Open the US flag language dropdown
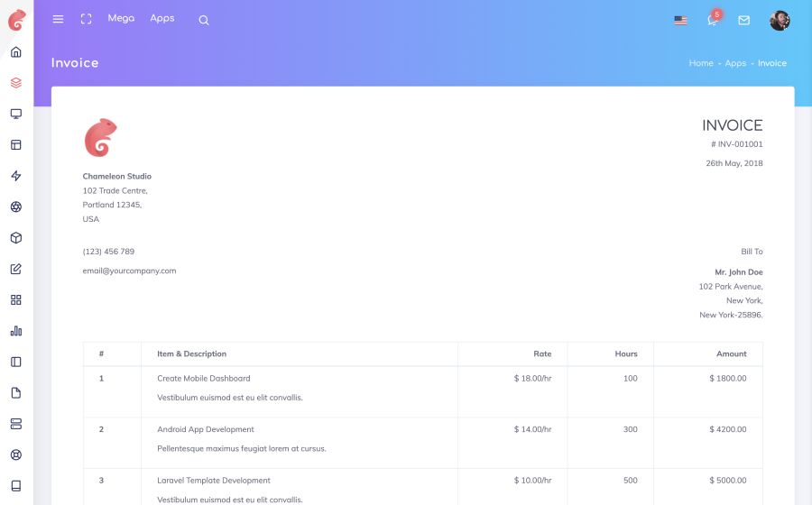The width and height of the screenshot is (812, 505). point(680,20)
